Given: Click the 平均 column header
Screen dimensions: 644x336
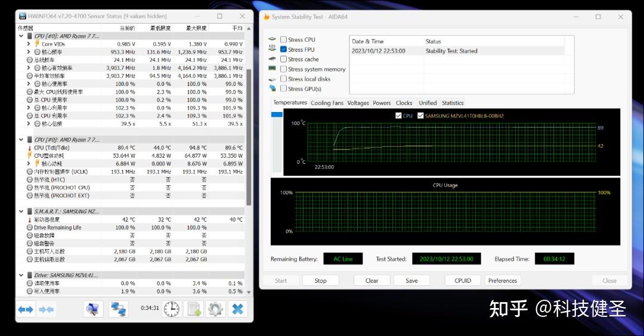Looking at the screenshot, I should tap(237, 29).
